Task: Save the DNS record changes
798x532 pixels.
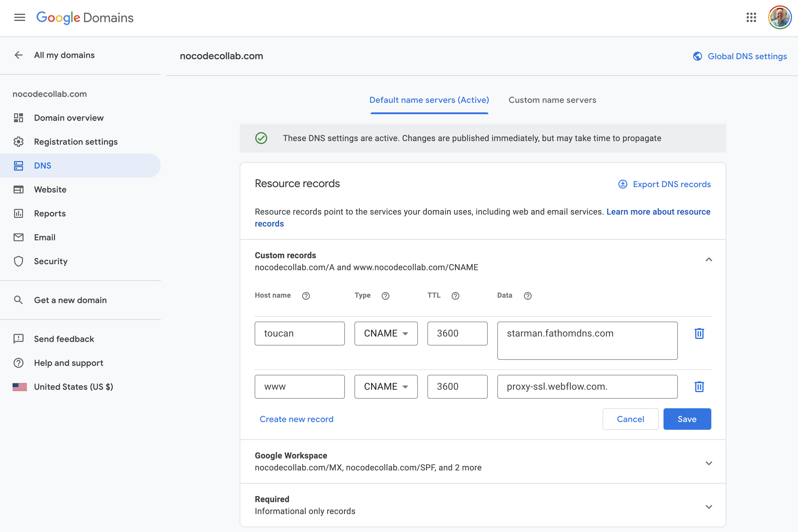Action: (x=687, y=419)
